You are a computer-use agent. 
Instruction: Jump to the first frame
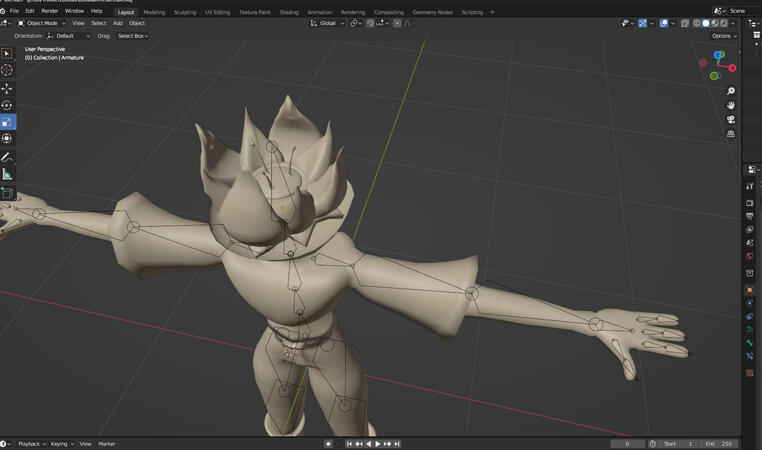[x=349, y=444]
